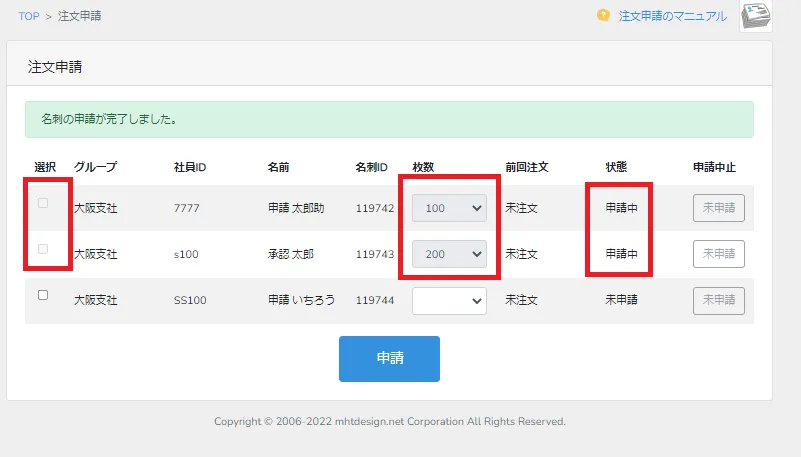Click the 前回注文 column header

pos(527,167)
